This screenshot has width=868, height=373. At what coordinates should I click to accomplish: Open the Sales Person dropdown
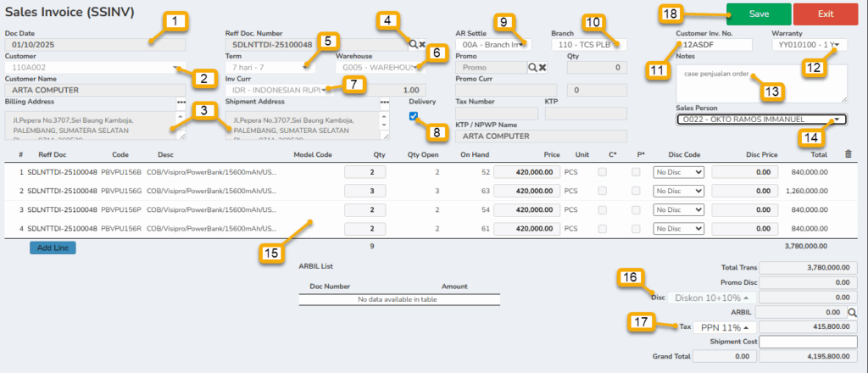[760, 120]
